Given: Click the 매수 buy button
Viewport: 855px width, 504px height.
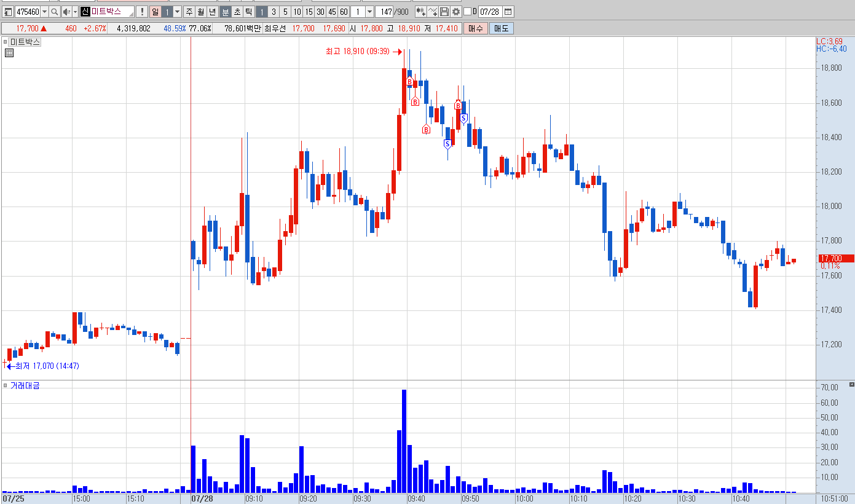Looking at the screenshot, I should click(x=475, y=28).
